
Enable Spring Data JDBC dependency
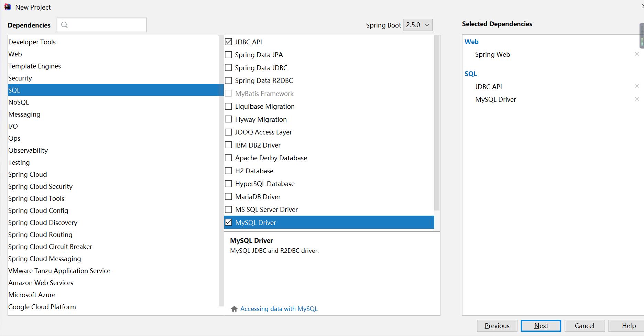pyautogui.click(x=228, y=67)
